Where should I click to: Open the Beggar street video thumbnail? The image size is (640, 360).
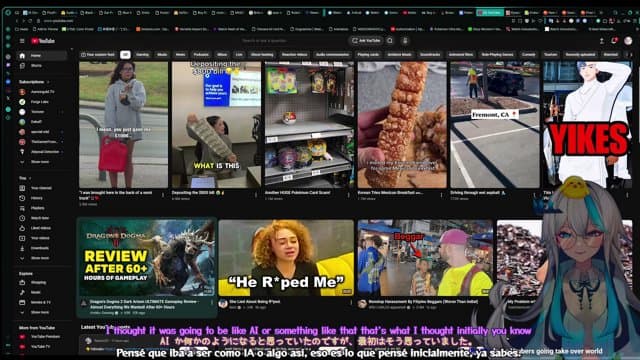coord(425,258)
